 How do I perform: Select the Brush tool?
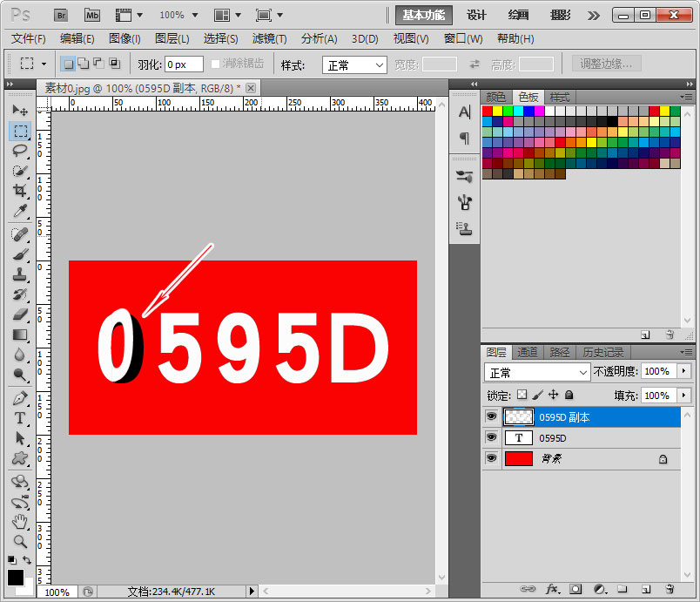pos(20,254)
